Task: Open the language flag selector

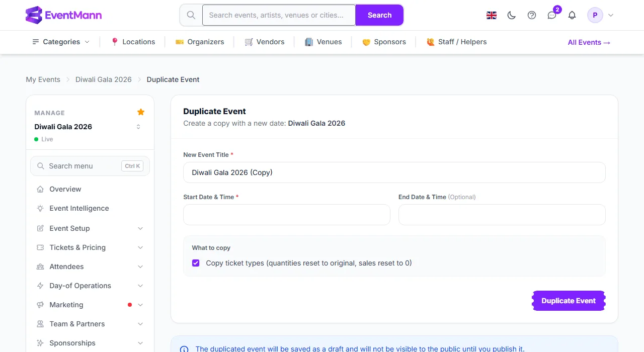Action: [492, 15]
